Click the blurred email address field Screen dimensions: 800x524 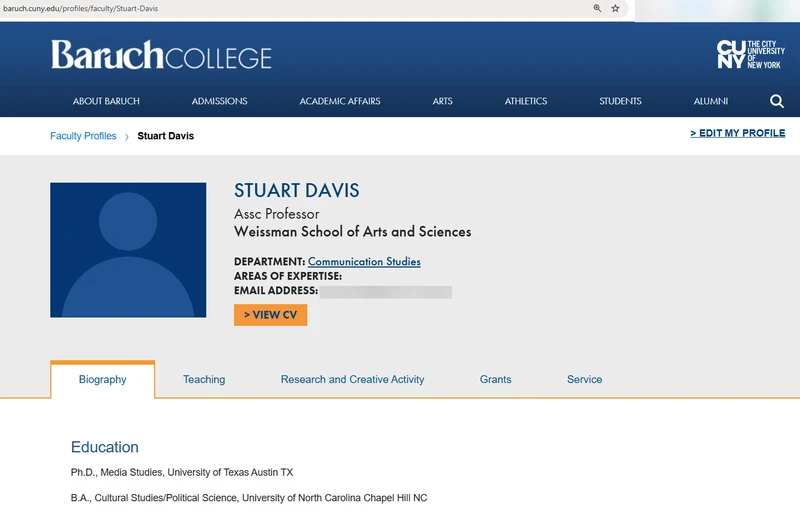[386, 292]
